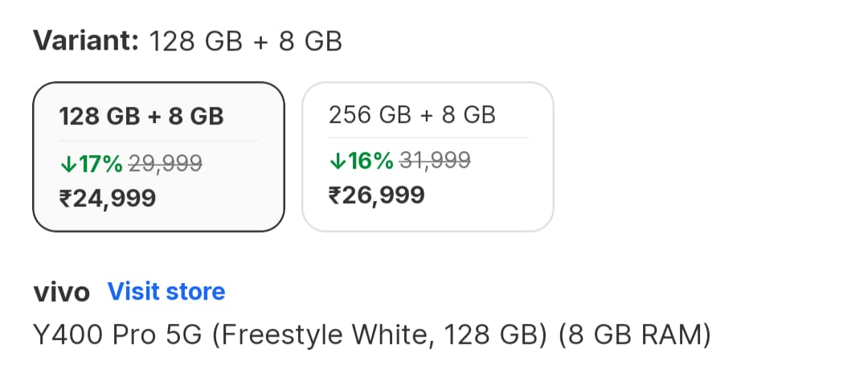Click the green down arrow beside 16%
The width and height of the screenshot is (868, 385).
pyautogui.click(x=338, y=162)
